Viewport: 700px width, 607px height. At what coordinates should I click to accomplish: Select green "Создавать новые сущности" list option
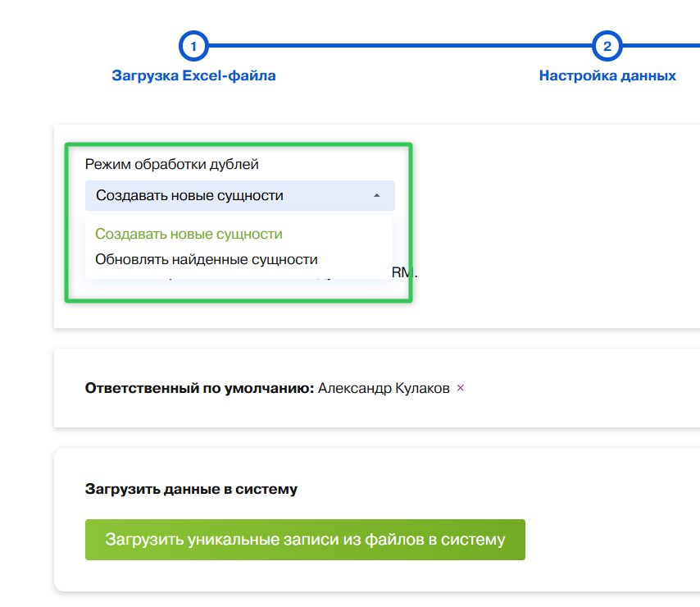(x=189, y=234)
